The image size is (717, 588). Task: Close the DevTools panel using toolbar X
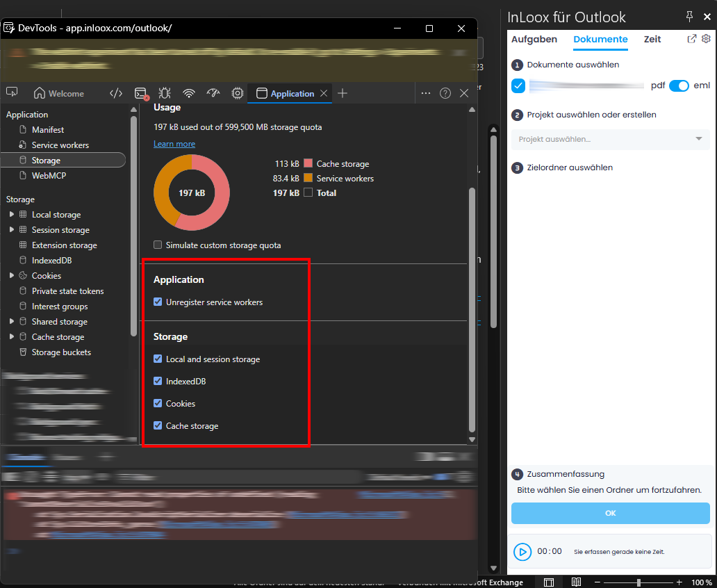coord(464,93)
